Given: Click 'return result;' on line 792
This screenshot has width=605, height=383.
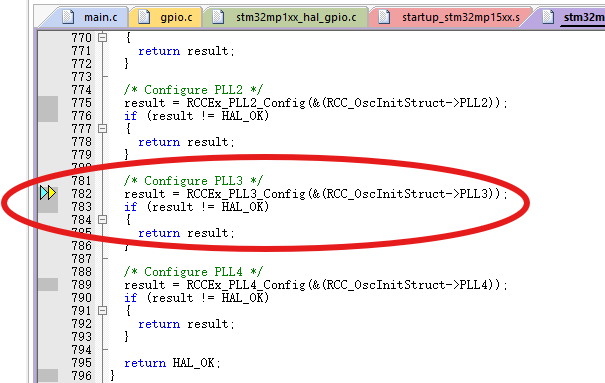Looking at the screenshot, I should point(186,324).
